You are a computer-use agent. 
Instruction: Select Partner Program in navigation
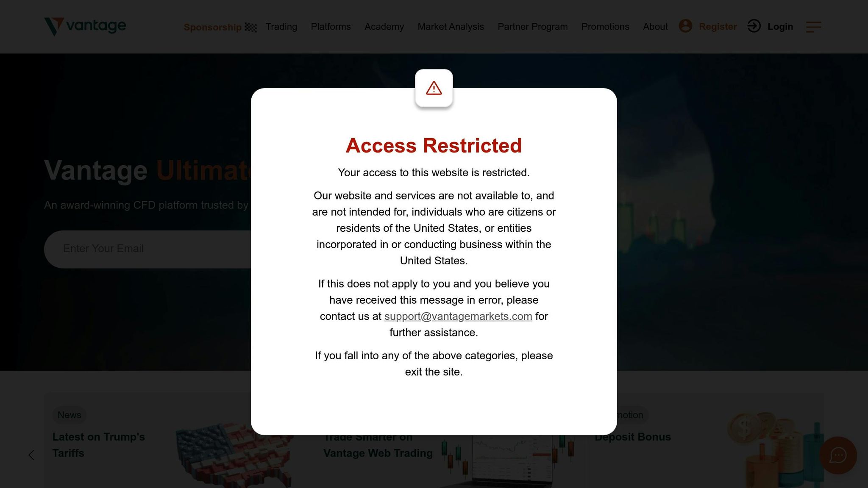[x=532, y=27]
